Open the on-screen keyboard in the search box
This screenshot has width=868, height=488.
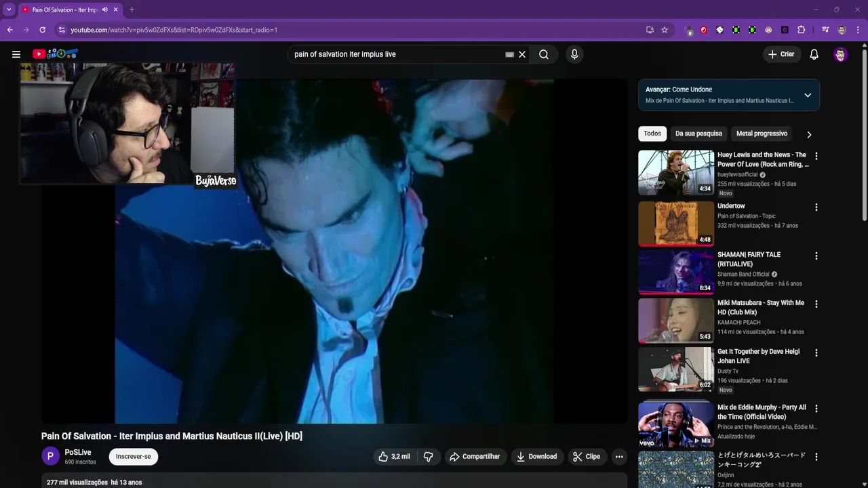click(509, 54)
